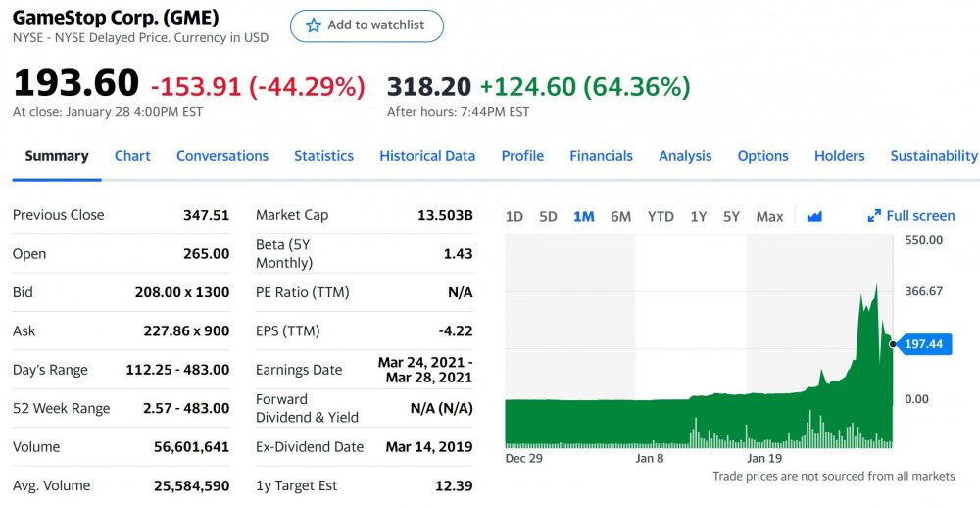The height and width of the screenshot is (508, 980).
Task: Select the 1Y chart range
Action: 698,216
